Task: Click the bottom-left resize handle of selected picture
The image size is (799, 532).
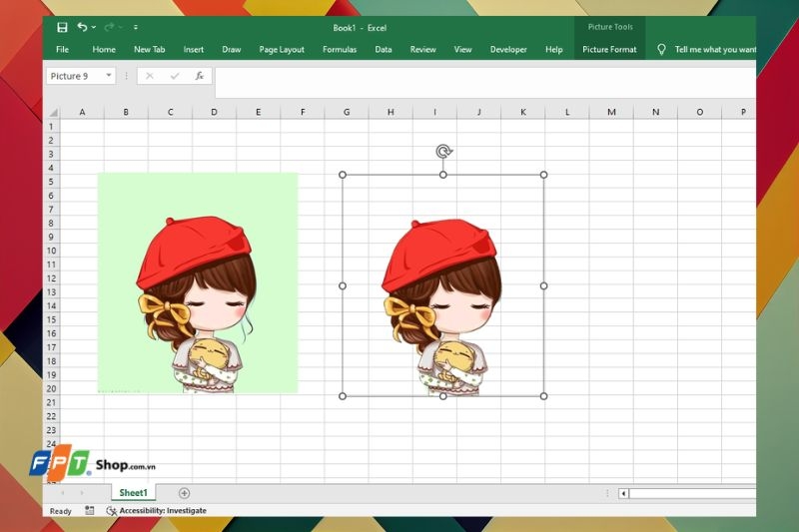Action: 343,396
